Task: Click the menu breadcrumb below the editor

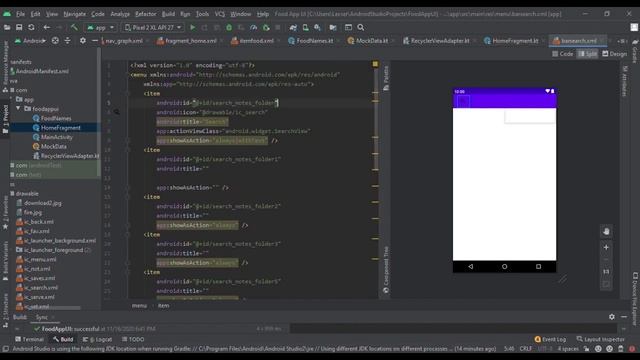Action: [139, 305]
